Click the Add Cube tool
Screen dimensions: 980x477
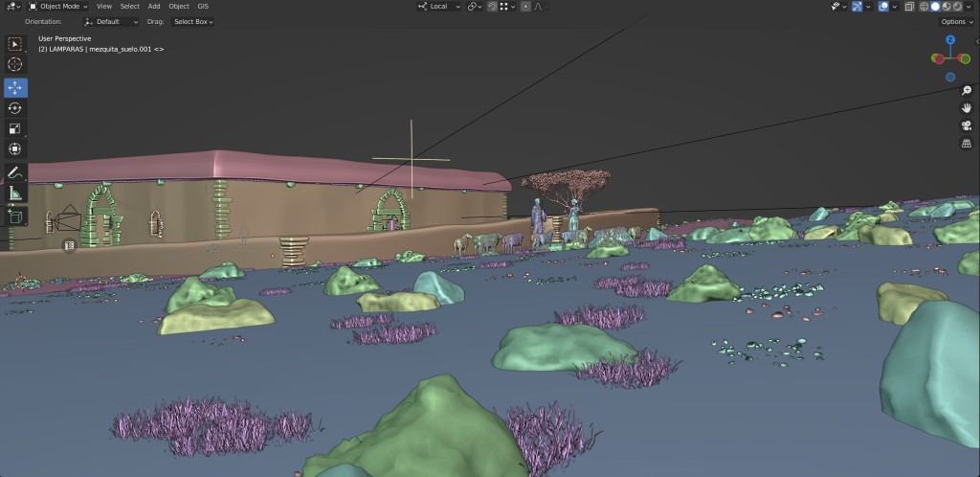[15, 216]
